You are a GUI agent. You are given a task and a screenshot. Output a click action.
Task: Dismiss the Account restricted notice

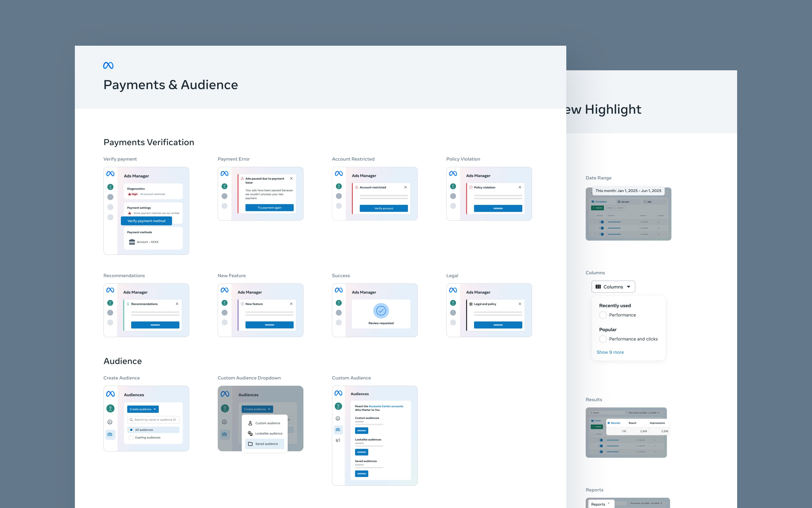point(405,187)
